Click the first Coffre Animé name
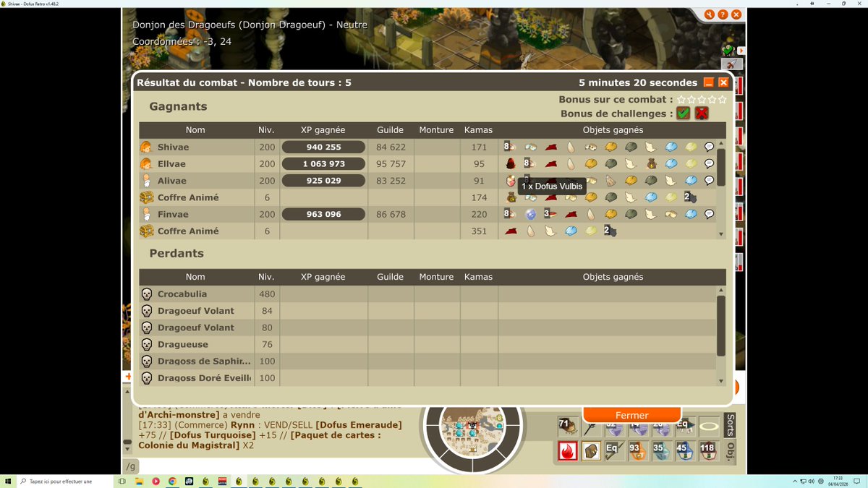Image resolution: width=868 pixels, height=488 pixels. point(188,197)
